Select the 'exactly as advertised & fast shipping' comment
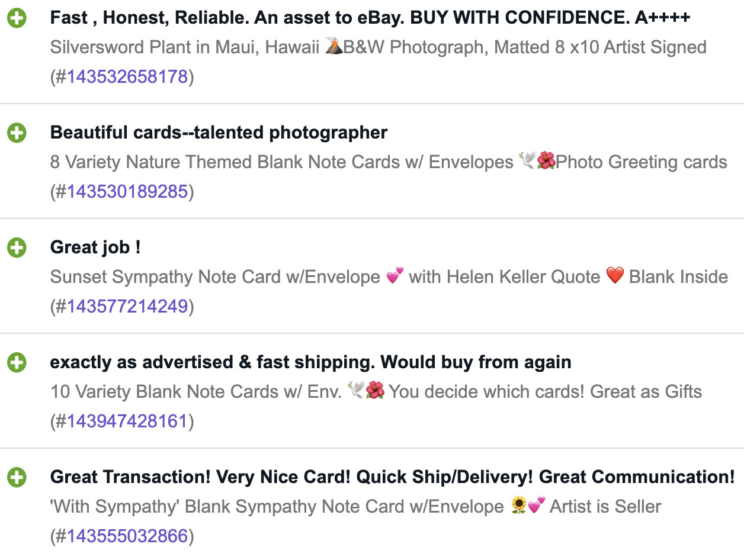The height and width of the screenshot is (560, 744). pyautogui.click(x=311, y=362)
